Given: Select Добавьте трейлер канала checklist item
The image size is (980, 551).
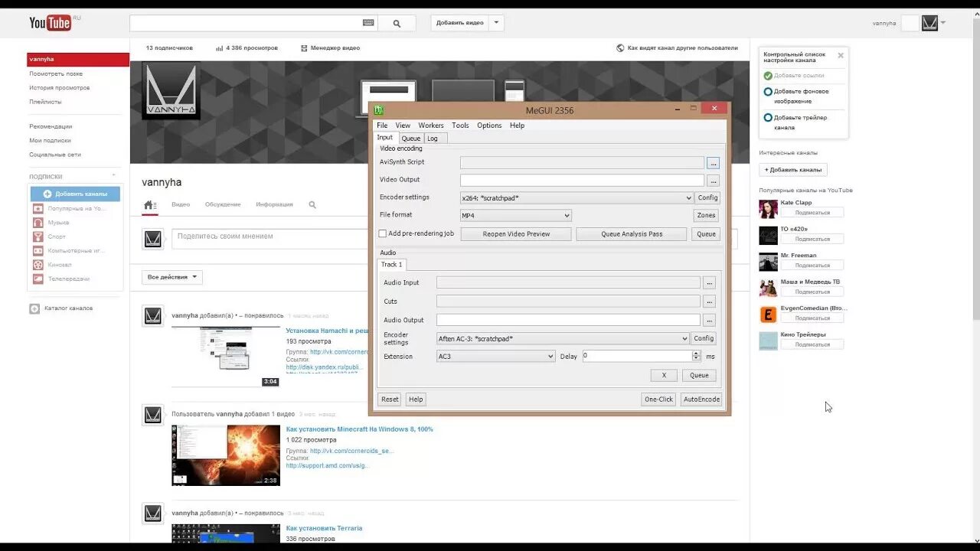Looking at the screenshot, I should pyautogui.click(x=800, y=122).
